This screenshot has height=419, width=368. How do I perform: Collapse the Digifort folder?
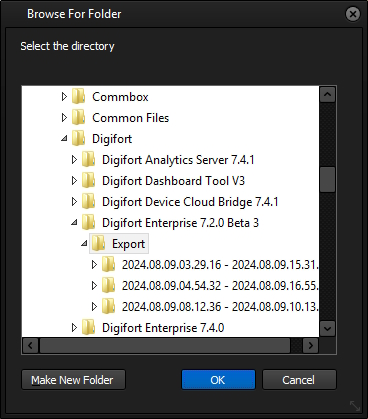coord(64,138)
